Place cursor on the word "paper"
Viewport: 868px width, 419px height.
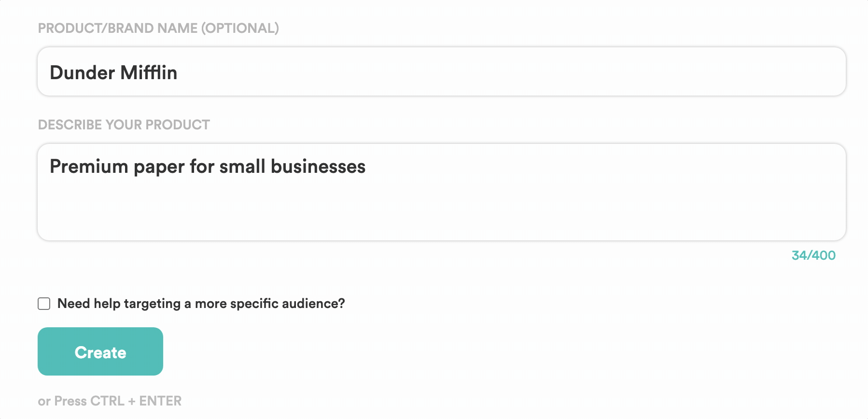pyautogui.click(x=159, y=167)
